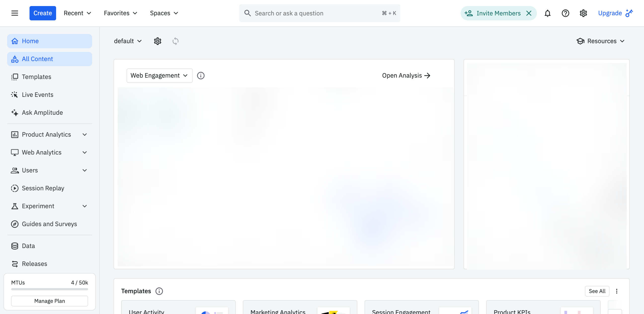Open the Recent menu
The width and height of the screenshot is (644, 314).
point(77,13)
